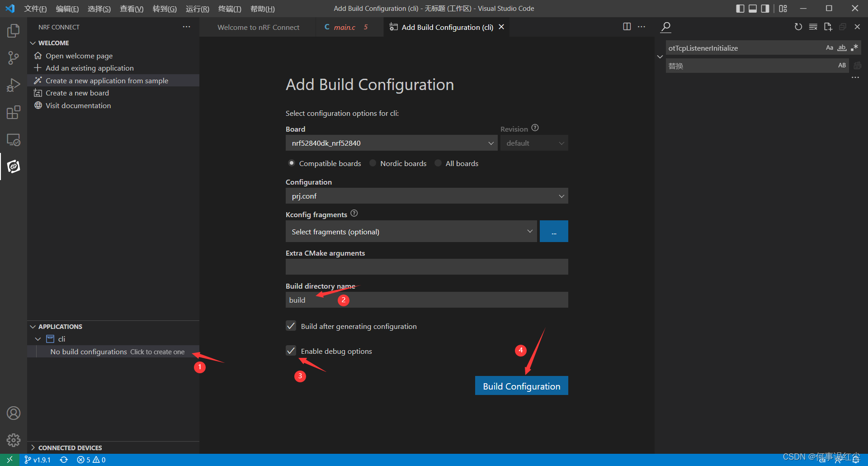Split the editor right

pos(627,27)
